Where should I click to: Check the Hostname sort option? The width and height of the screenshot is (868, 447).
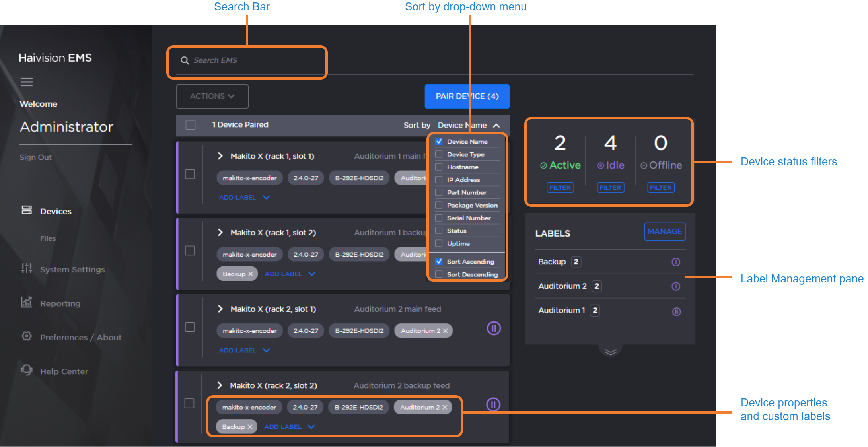[x=439, y=167]
